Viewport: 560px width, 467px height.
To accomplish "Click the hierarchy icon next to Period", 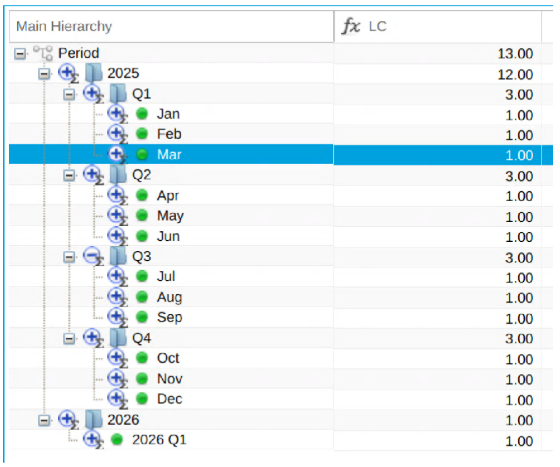I will [42, 53].
